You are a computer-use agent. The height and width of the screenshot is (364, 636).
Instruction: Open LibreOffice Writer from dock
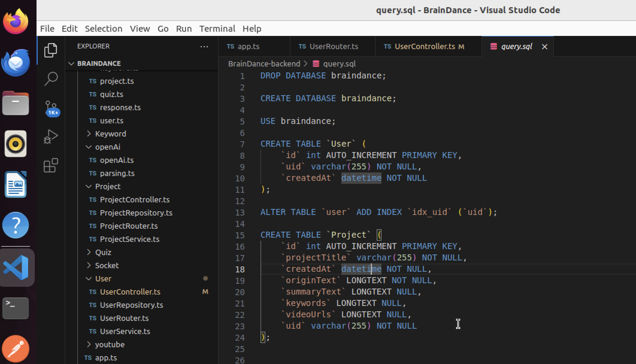coord(16,184)
